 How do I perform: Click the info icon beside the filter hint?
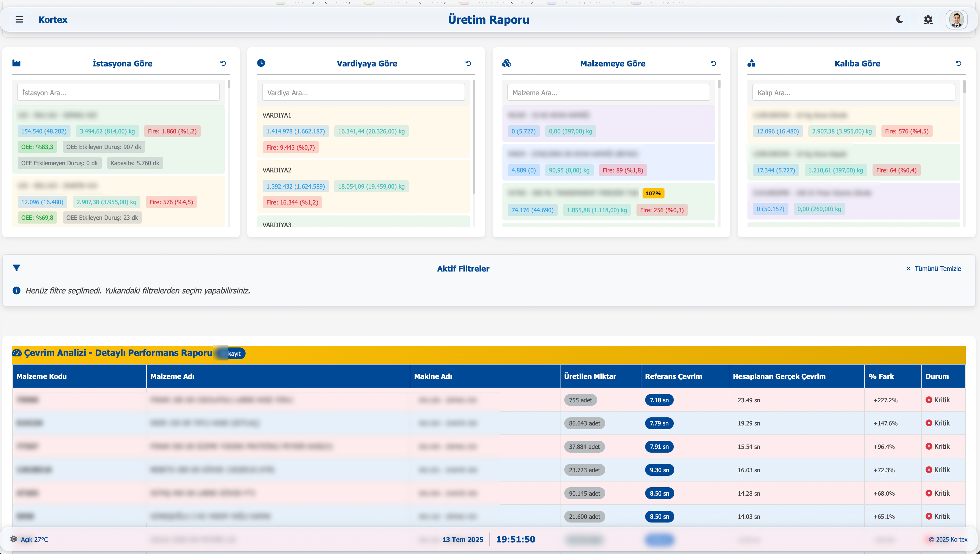16,290
